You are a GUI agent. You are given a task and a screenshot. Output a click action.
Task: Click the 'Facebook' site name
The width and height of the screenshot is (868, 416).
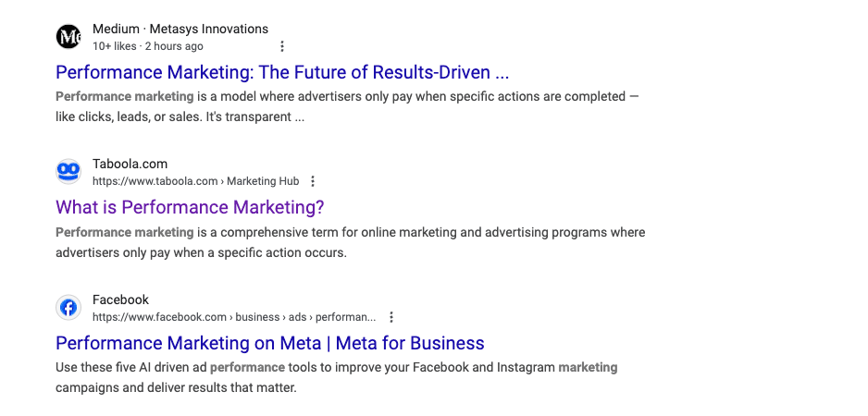point(120,300)
